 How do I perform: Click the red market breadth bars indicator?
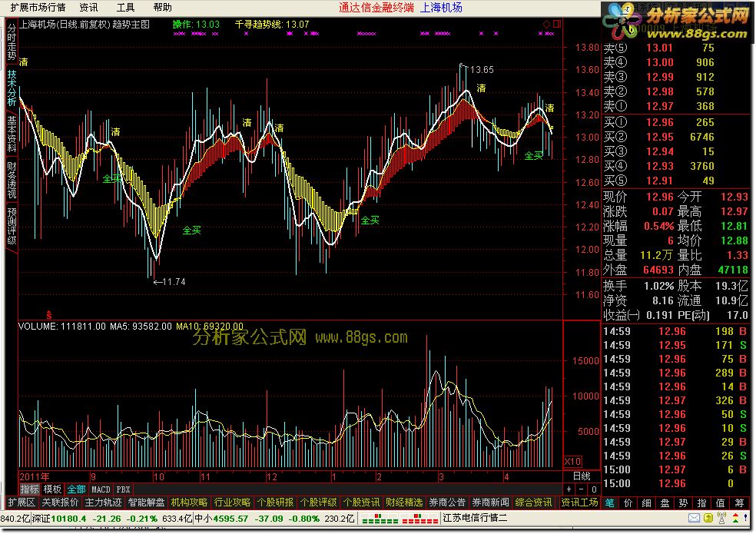point(419,519)
